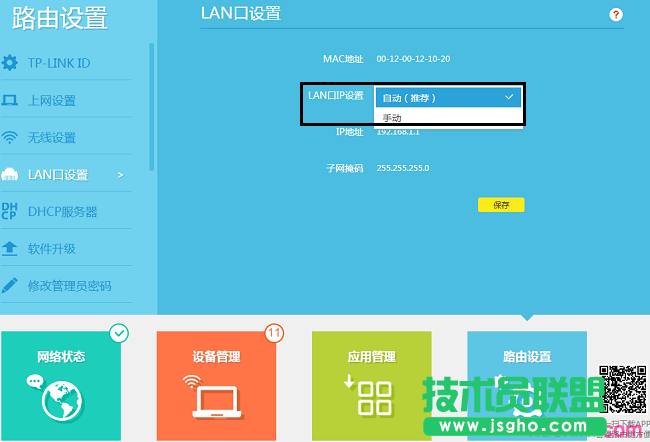Image resolution: width=650 pixels, height=442 pixels.
Task: Click the 修改管理员密码 pencil icon
Action: click(10, 286)
